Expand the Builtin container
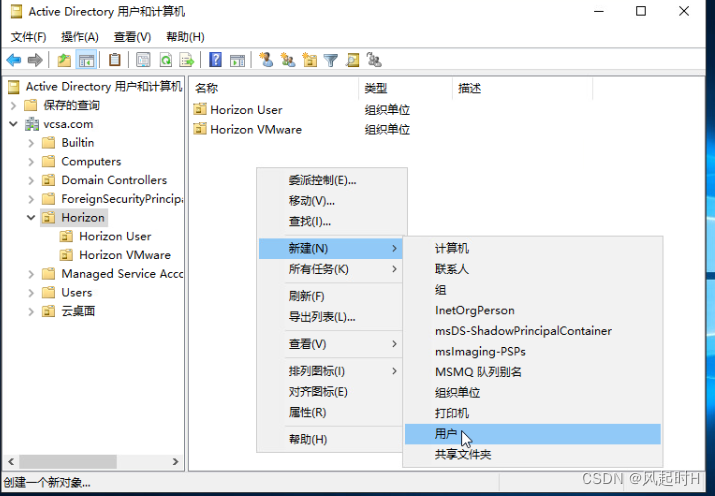The height and width of the screenshot is (496, 715). [x=31, y=143]
